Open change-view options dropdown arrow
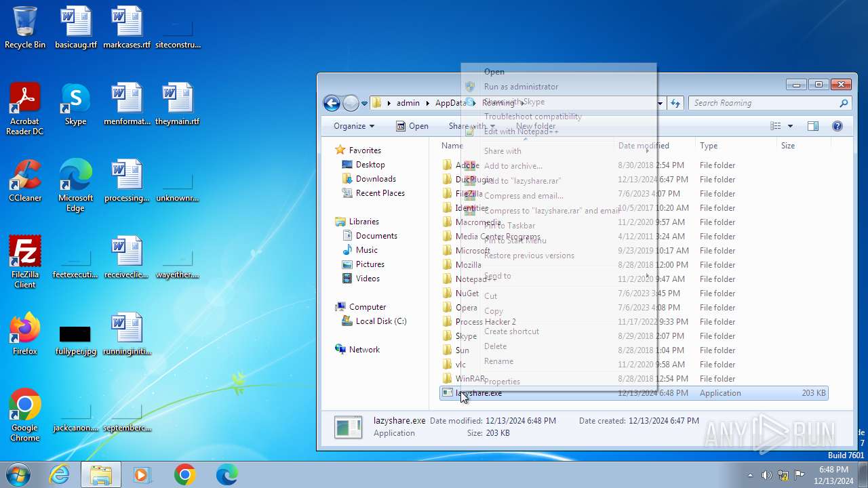 pyautogui.click(x=791, y=126)
